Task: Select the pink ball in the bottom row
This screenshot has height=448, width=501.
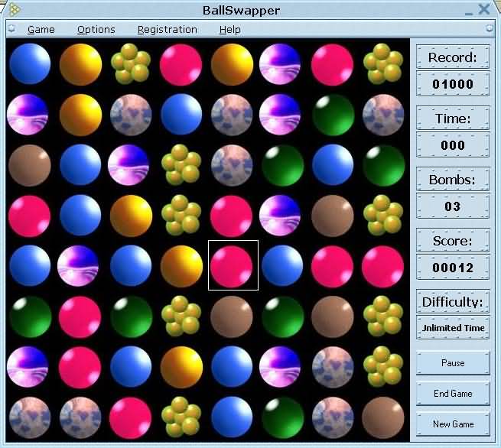Action: click(x=131, y=417)
